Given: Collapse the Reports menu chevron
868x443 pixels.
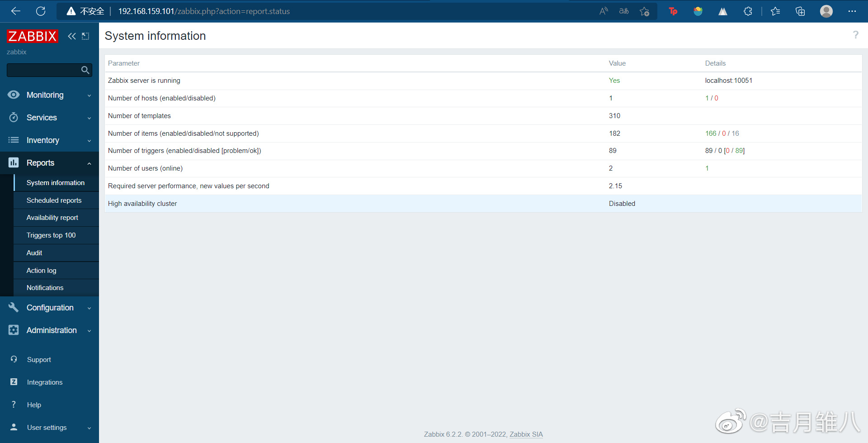Looking at the screenshot, I should tap(89, 163).
